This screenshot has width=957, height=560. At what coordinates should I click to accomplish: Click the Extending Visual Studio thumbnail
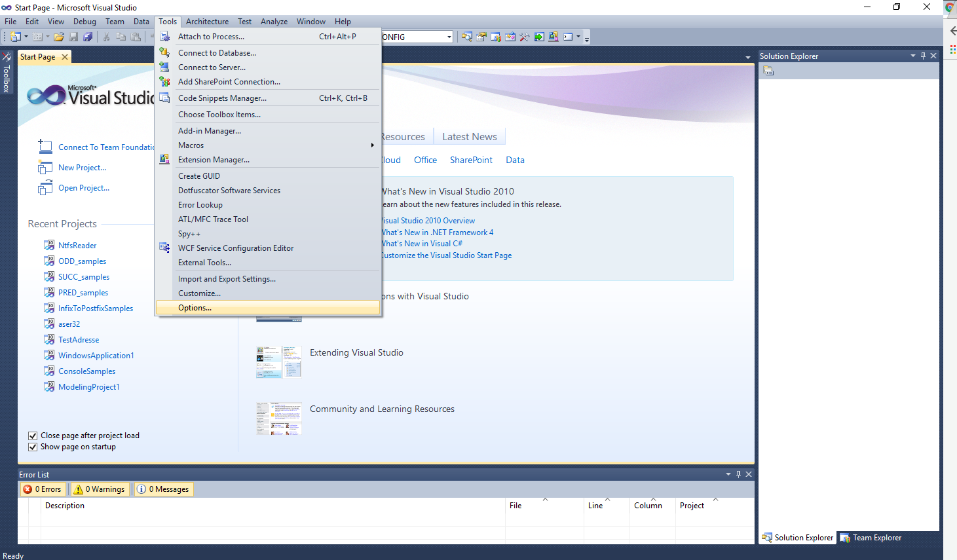[278, 362]
